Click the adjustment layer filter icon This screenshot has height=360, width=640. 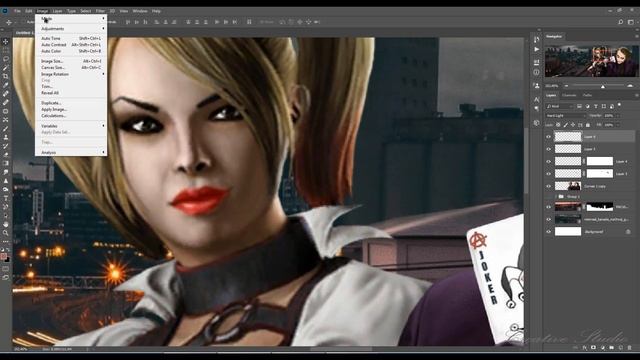coord(587,106)
